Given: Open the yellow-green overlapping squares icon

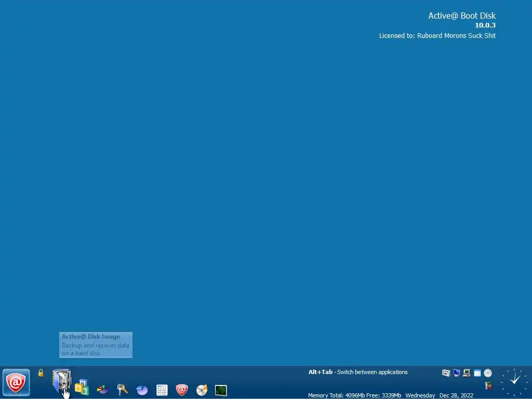Looking at the screenshot, I should [82, 388].
